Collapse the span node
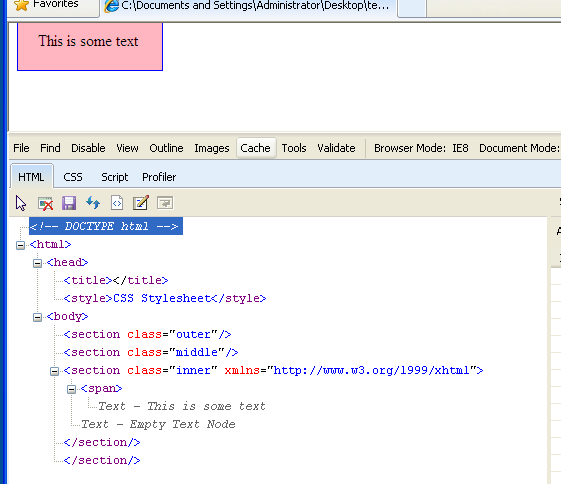 (72, 389)
